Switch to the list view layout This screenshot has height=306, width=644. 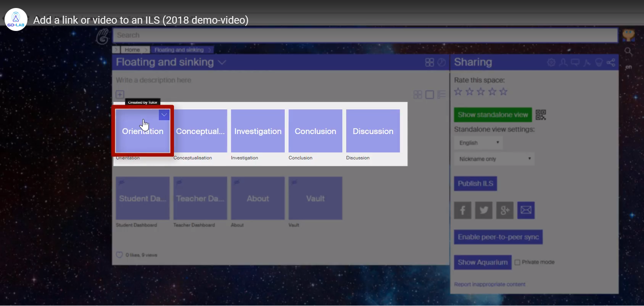441,94
